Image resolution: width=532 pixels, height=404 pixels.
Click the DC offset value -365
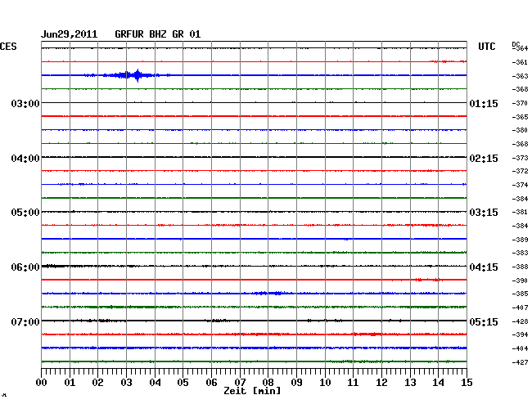520,117
